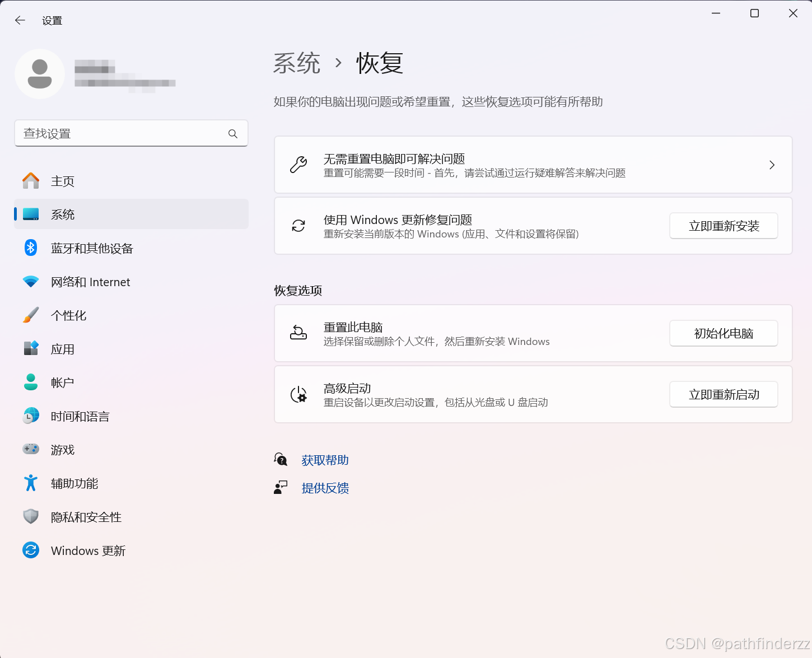This screenshot has width=812, height=658.
Task: Open 时间和语言 settings
Action: [x=131, y=416]
